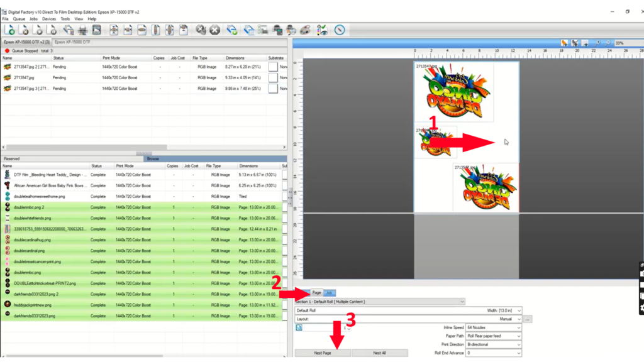The height and width of the screenshot is (362, 644).
Task: Open the Devices menu
Action: [x=49, y=19]
